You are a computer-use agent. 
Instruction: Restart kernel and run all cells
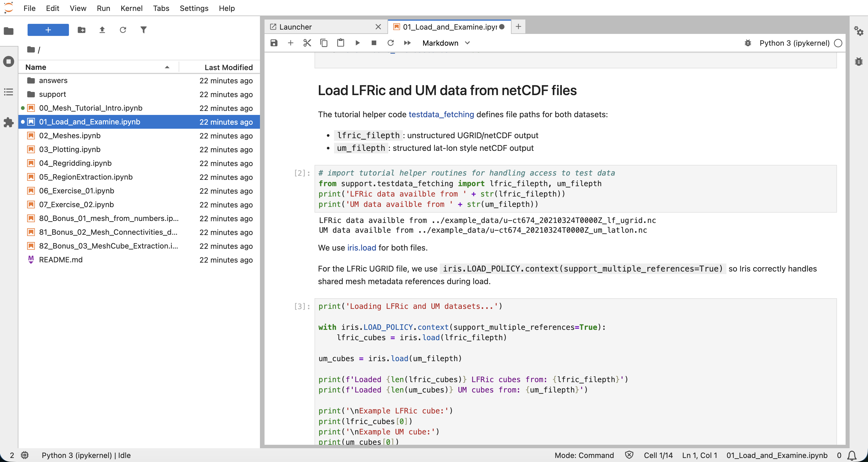tap(407, 43)
